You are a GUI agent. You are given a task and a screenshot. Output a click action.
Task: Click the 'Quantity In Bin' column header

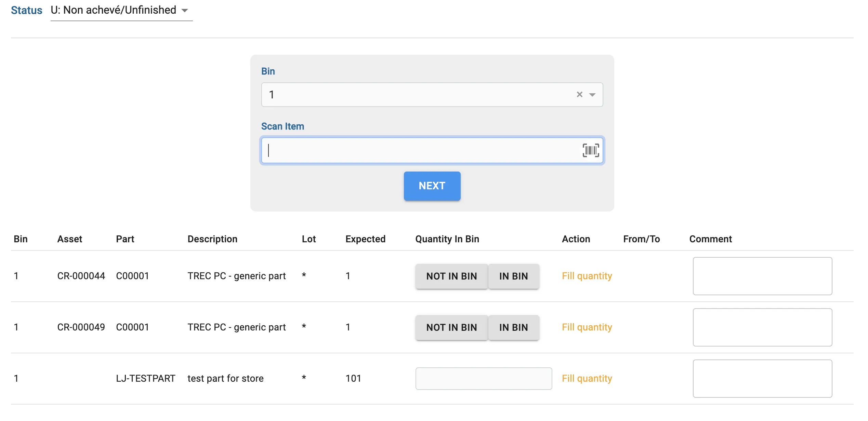click(447, 239)
